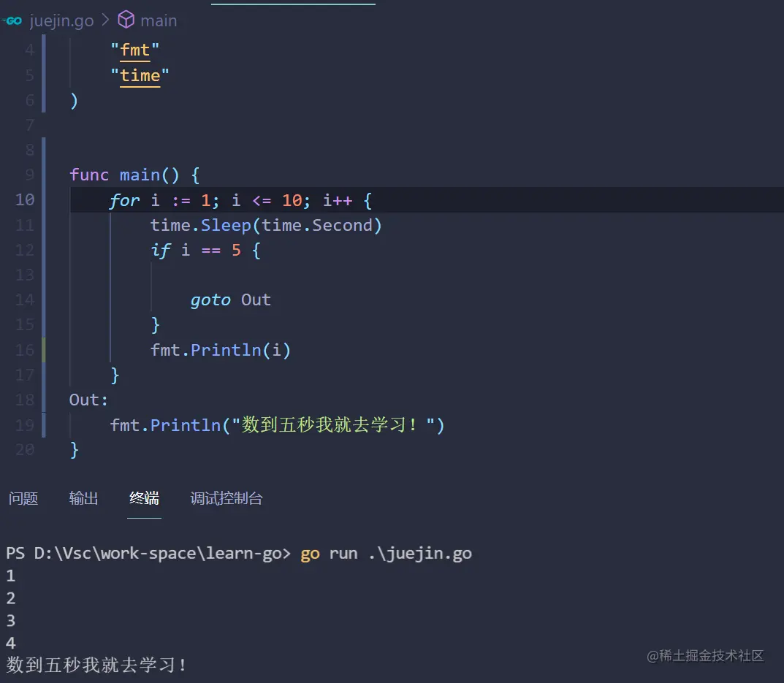Click the goto keyword on line 14
Image resolution: width=784 pixels, height=683 pixels.
(210, 299)
